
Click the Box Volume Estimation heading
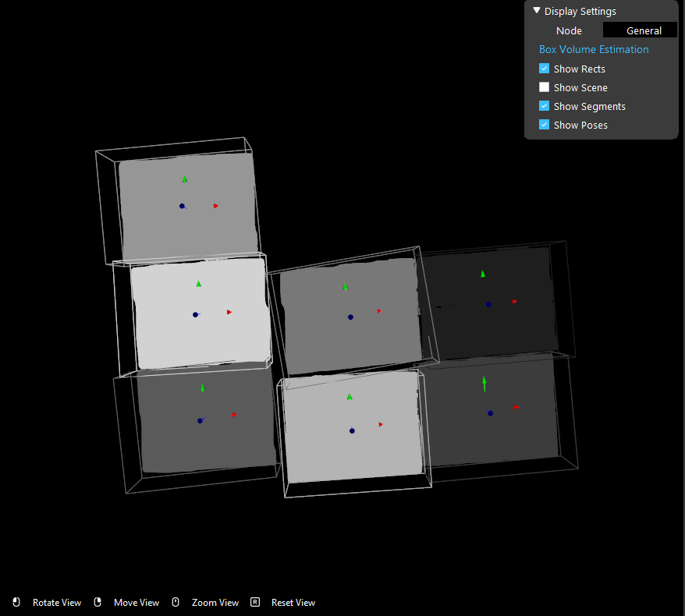tap(593, 49)
